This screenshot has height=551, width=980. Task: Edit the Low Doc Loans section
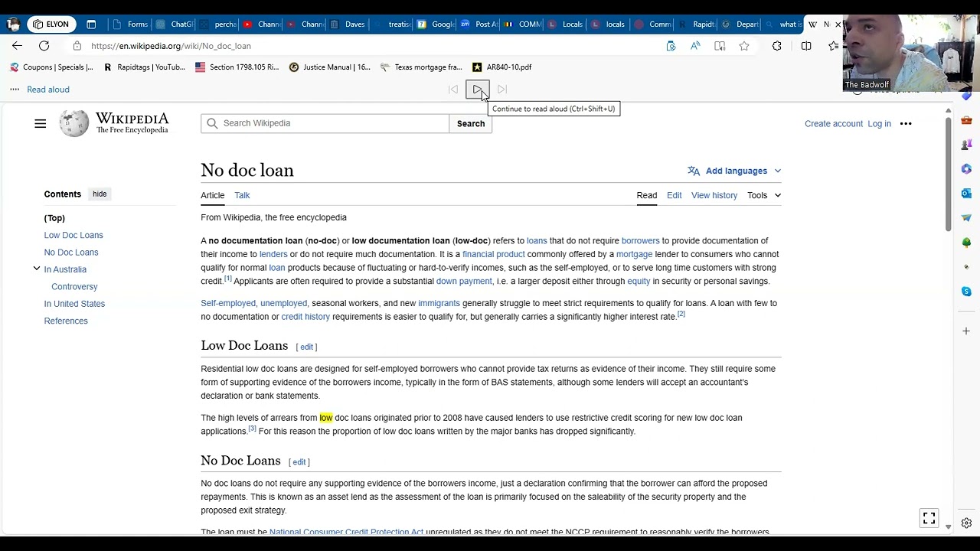click(306, 347)
